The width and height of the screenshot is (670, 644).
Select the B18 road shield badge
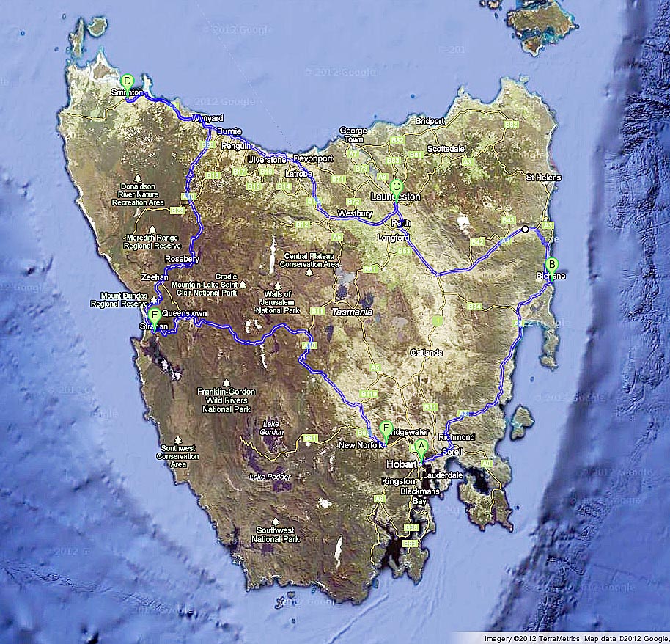coord(213,175)
